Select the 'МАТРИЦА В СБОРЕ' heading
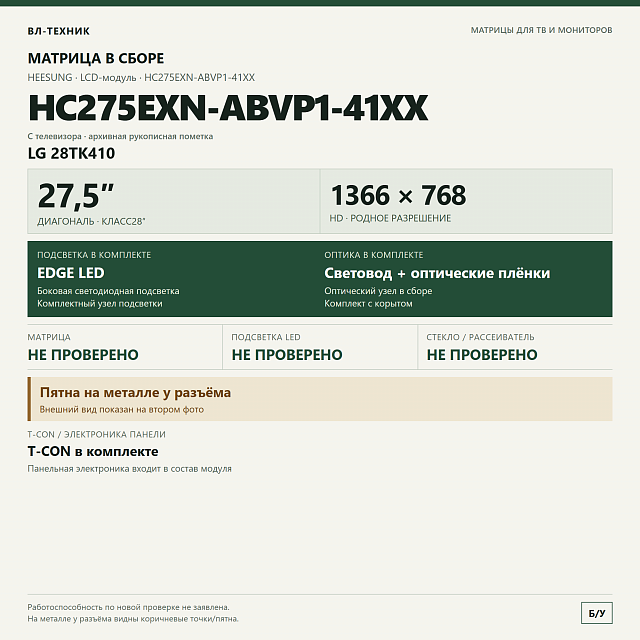Screen dimensions: 640x640 tap(96, 58)
